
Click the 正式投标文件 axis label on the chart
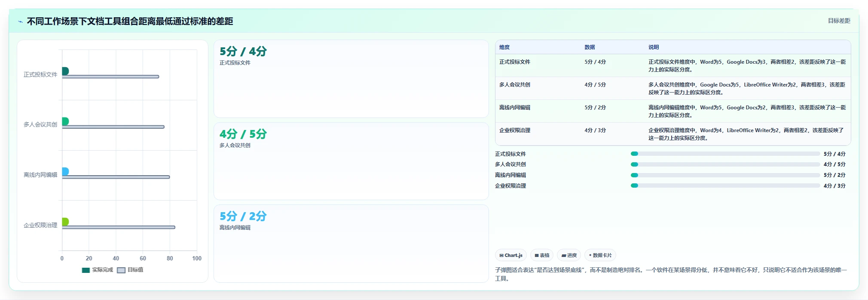pyautogui.click(x=40, y=74)
